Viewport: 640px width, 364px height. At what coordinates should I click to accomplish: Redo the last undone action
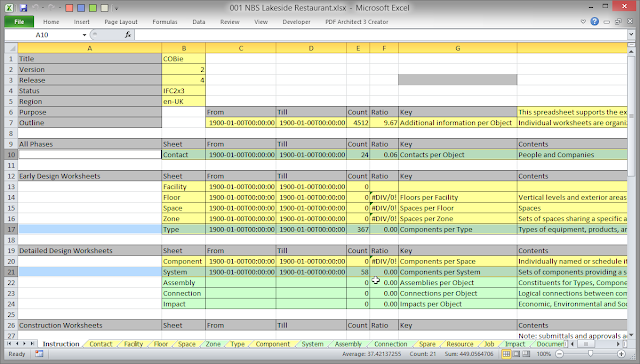pos(51,8)
